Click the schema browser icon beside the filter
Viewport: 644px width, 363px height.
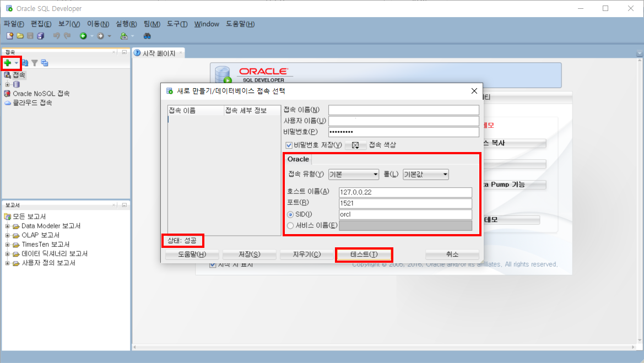(45, 63)
